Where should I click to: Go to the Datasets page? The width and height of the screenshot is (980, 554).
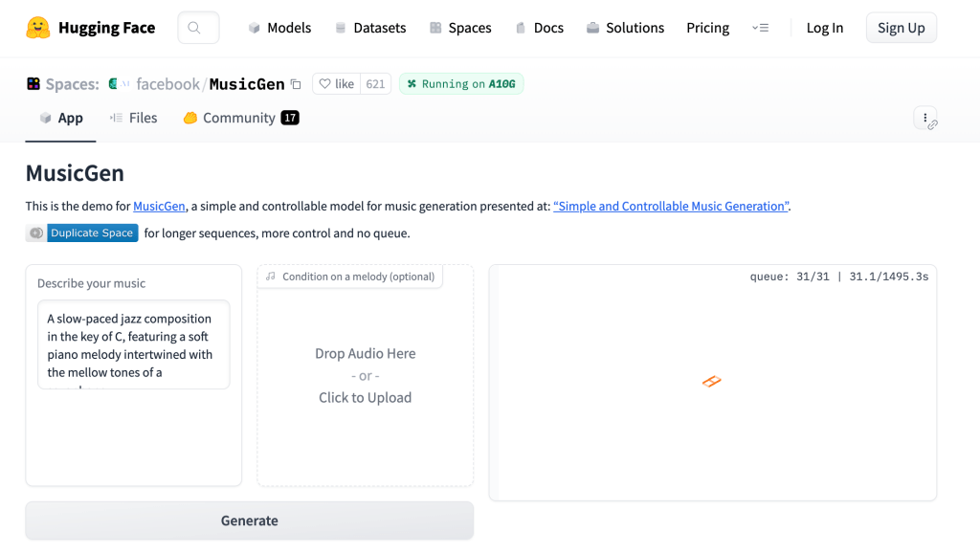coord(370,28)
